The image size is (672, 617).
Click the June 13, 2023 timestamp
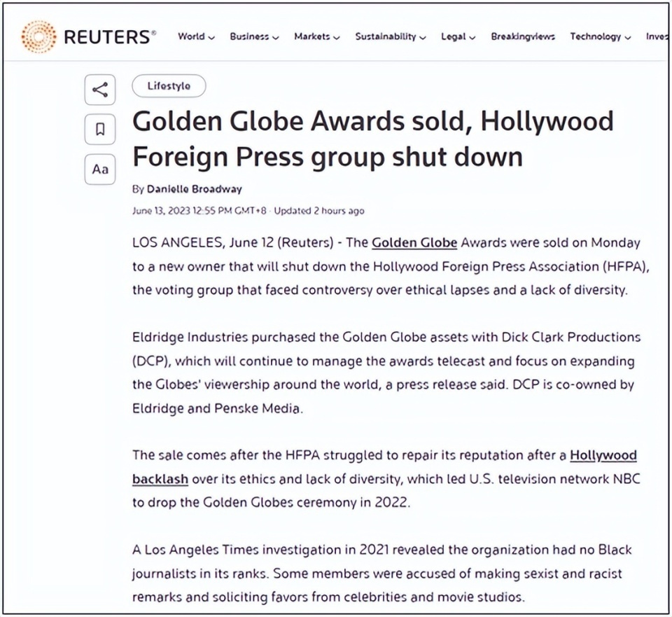pyautogui.click(x=199, y=211)
